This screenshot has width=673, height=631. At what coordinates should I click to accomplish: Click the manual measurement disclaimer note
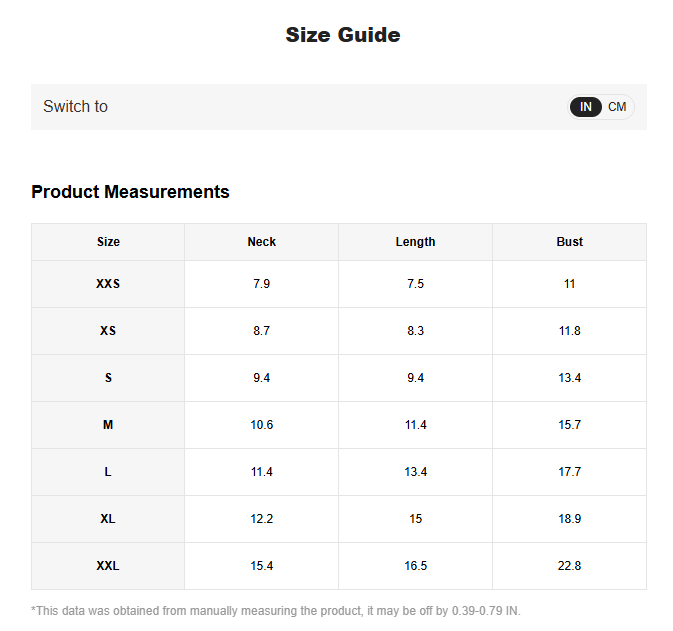pyautogui.click(x=276, y=611)
